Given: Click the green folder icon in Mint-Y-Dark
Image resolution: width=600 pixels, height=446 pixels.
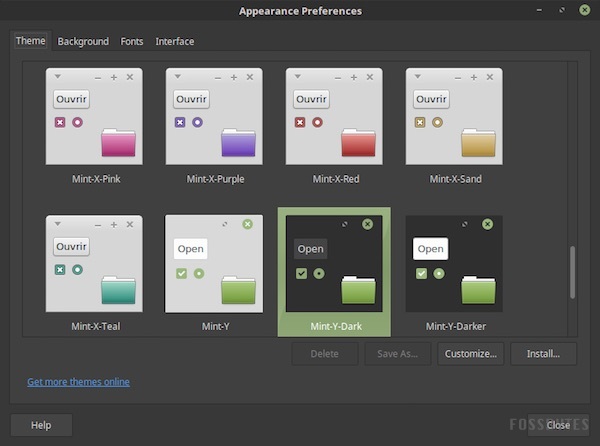Looking at the screenshot, I should point(358,290).
